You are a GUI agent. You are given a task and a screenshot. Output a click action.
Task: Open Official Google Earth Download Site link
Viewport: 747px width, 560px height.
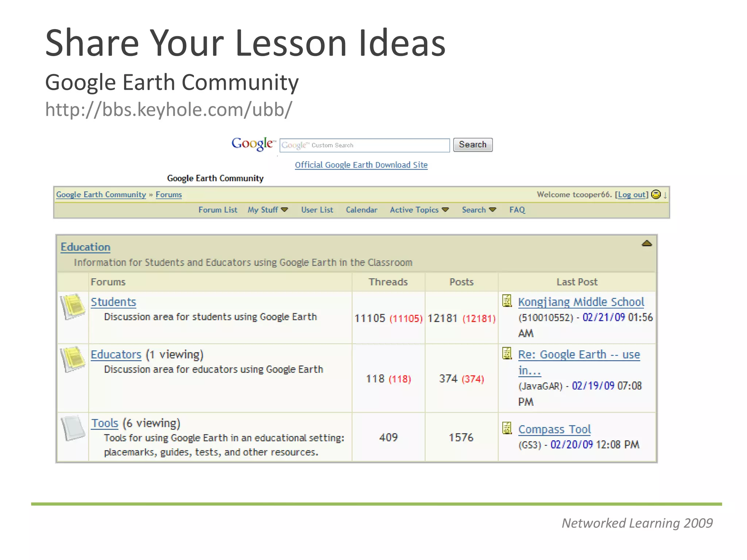pos(361,165)
